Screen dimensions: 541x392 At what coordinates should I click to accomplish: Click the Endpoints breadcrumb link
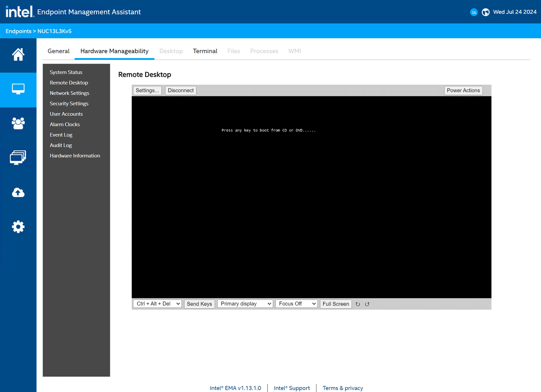point(18,31)
